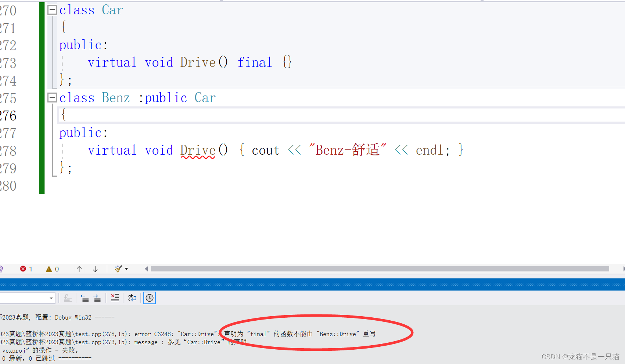Click the endl token on line 278
The image size is (625, 364).
(430, 150)
